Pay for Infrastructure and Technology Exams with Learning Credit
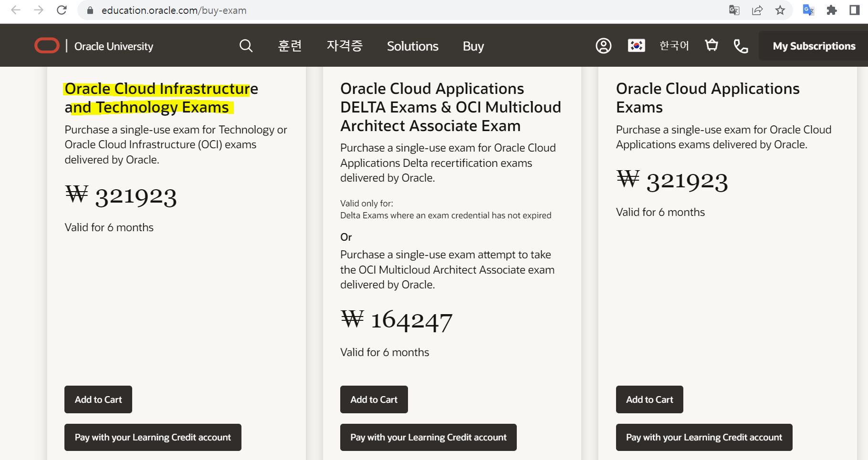Screen dimensions: 868x460 coord(153,437)
